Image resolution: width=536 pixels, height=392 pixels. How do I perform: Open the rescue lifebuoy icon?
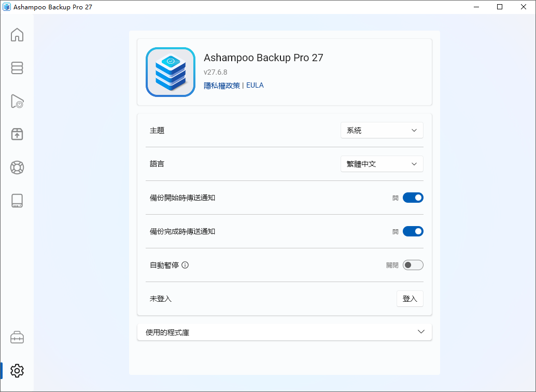click(x=17, y=167)
